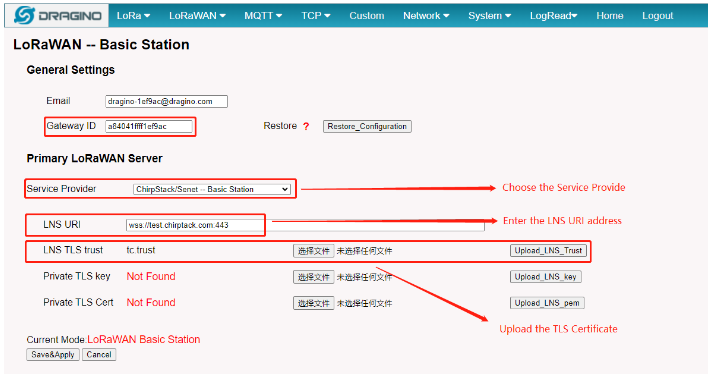Click the 'LoRaWAN -- Basic Station' page title
The height and width of the screenshot is (380, 712).
pyautogui.click(x=101, y=44)
